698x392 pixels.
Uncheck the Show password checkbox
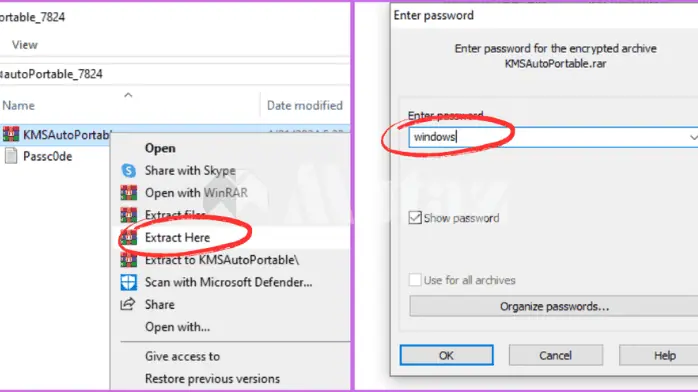pos(415,218)
